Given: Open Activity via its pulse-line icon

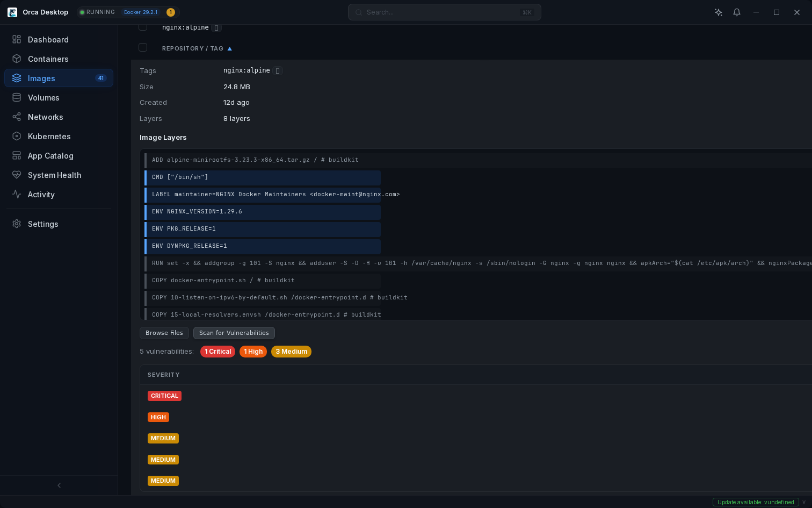Looking at the screenshot, I should coord(17,194).
